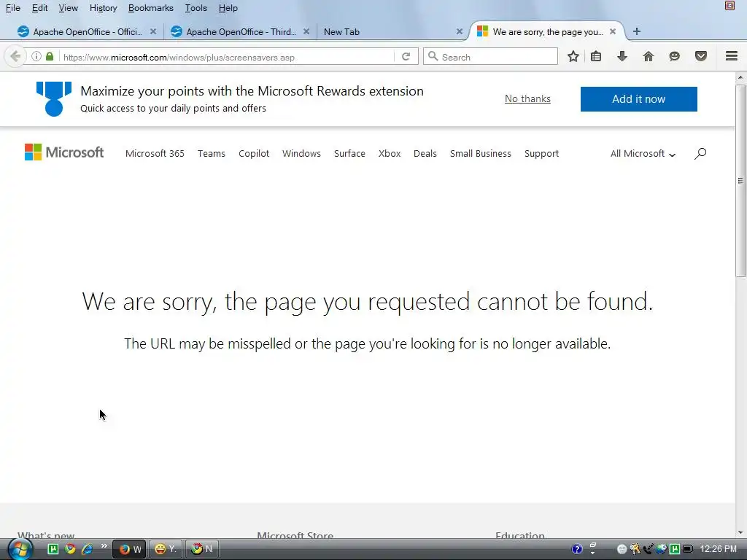
Task: Open the Copilot nav link
Action: pos(254,153)
